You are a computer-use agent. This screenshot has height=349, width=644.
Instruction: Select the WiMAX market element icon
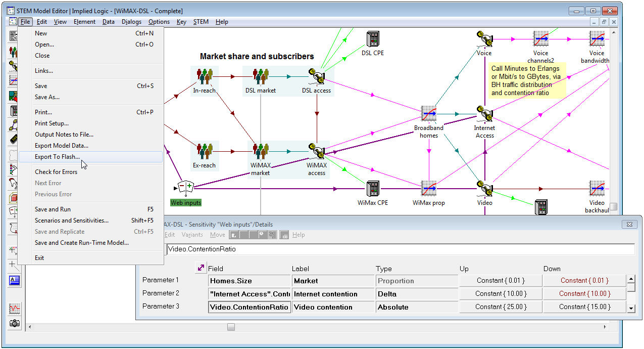point(261,151)
